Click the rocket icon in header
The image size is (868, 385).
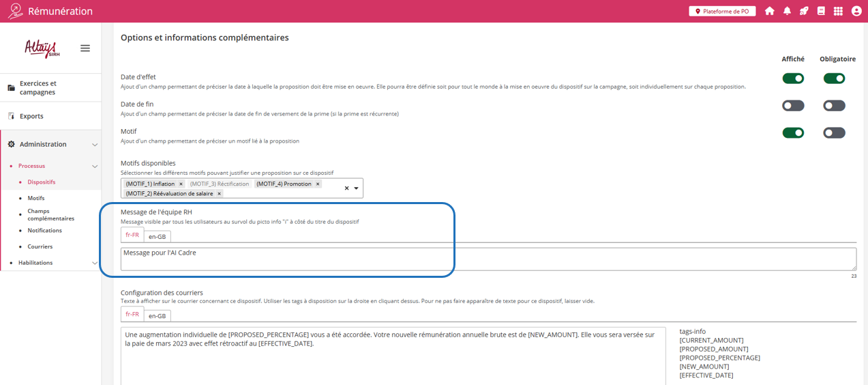tap(804, 11)
